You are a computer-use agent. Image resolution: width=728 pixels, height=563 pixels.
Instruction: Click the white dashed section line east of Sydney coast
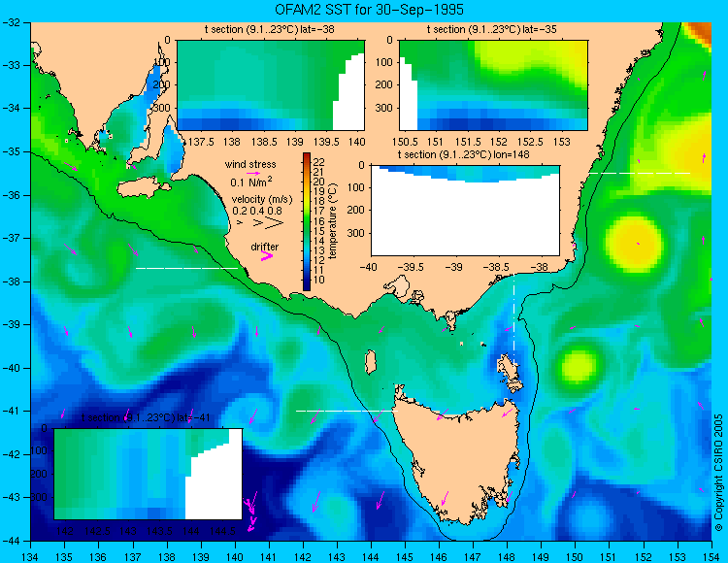coord(640,173)
